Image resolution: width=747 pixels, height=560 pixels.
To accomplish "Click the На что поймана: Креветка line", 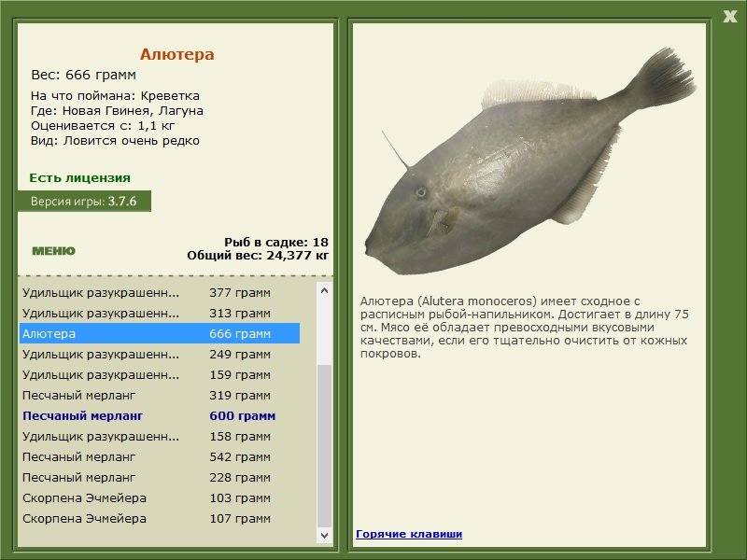I will coord(115,96).
